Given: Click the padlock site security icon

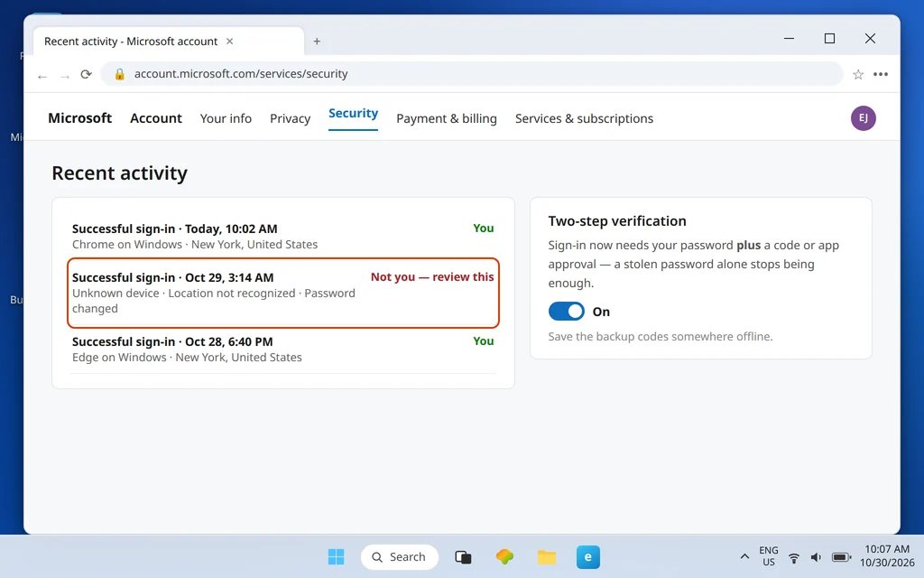Looking at the screenshot, I should pyautogui.click(x=120, y=74).
